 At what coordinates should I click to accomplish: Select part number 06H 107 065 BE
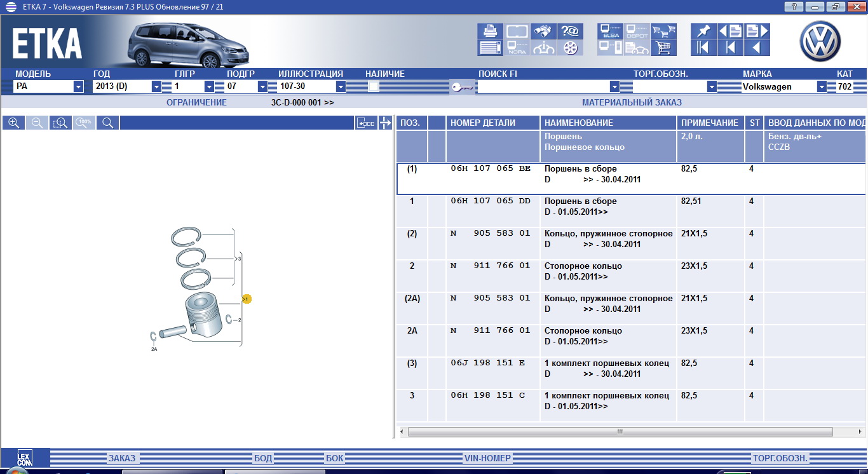click(491, 169)
